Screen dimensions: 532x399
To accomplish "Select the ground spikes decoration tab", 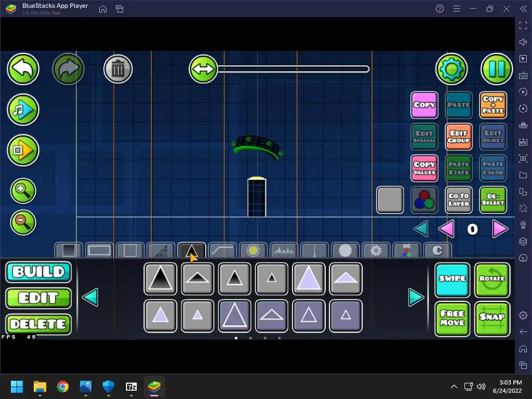I will 284,250.
